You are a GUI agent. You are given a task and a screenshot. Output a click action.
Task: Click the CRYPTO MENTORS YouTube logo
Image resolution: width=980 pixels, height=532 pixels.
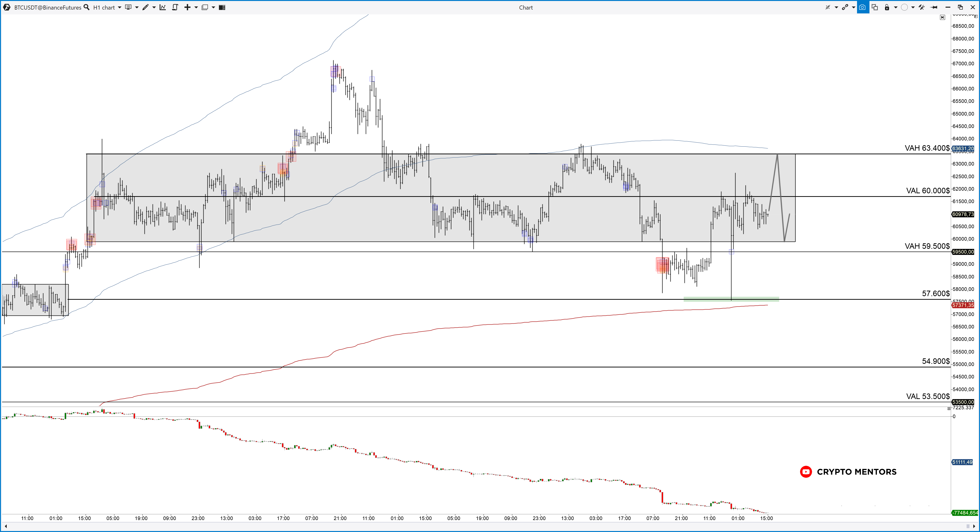806,471
